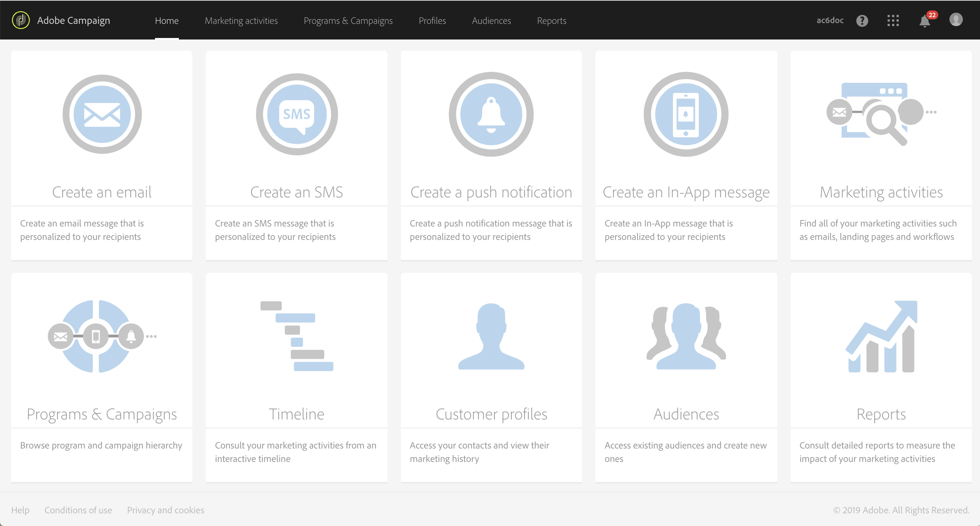Image resolution: width=980 pixels, height=526 pixels.
Task: Open the Reports item in top navigation
Action: point(551,20)
